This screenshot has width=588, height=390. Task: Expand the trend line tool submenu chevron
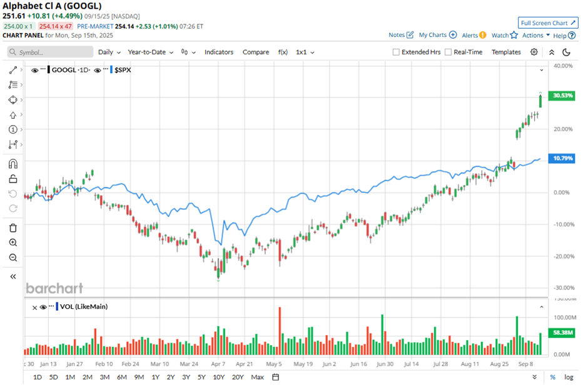[21, 70]
